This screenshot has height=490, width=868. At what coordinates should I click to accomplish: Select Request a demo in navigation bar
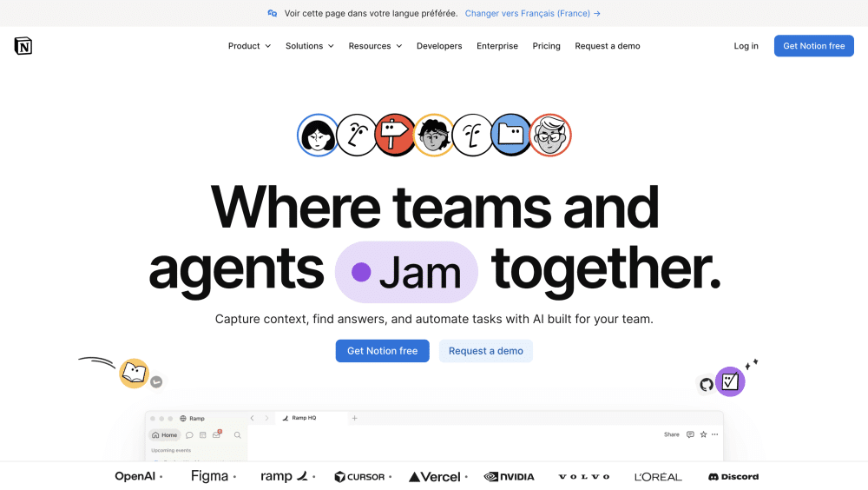[608, 46]
